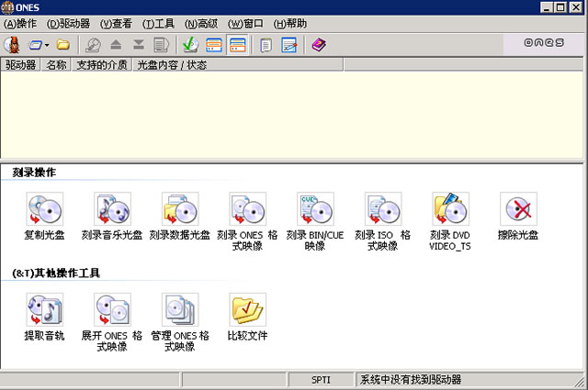Select 刻录 BIN/CUE 映像 icon
This screenshot has height=390, width=588.
pyautogui.click(x=315, y=209)
